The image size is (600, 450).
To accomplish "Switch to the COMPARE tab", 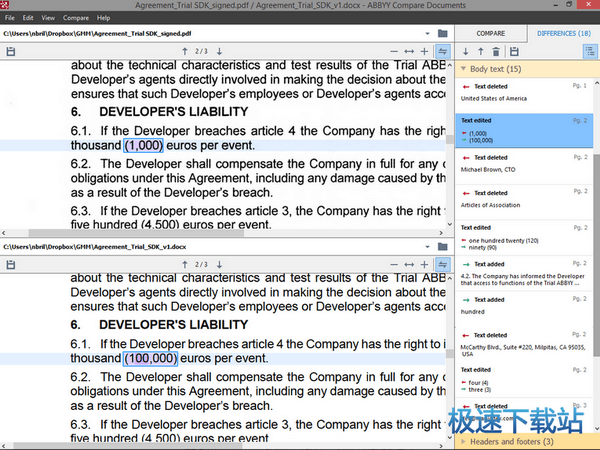I will point(491,33).
